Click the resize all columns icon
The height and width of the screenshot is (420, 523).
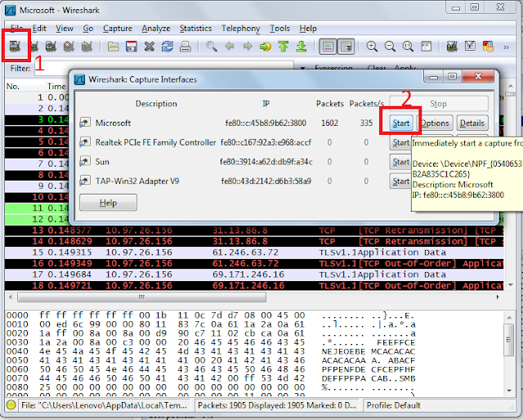coord(426,47)
